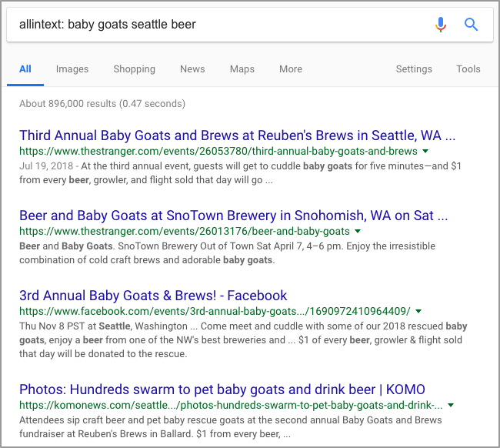500x448 pixels.
Task: Click thestranger.com events/26053780 green URL
Action: click(x=218, y=151)
